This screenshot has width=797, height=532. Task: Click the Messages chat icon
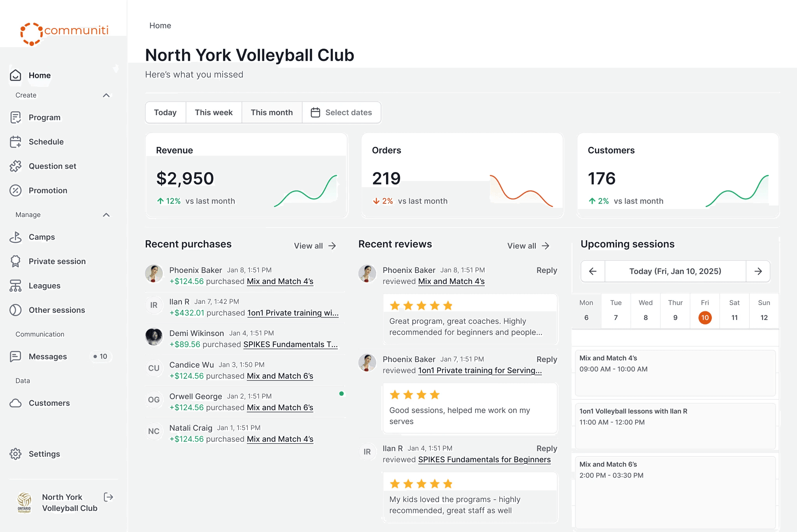[x=16, y=356]
